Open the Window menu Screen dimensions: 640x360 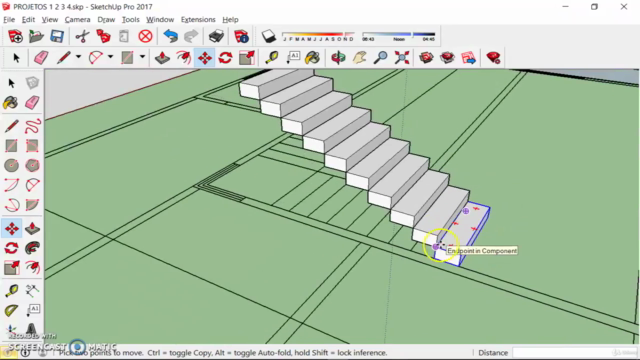[x=160, y=20]
